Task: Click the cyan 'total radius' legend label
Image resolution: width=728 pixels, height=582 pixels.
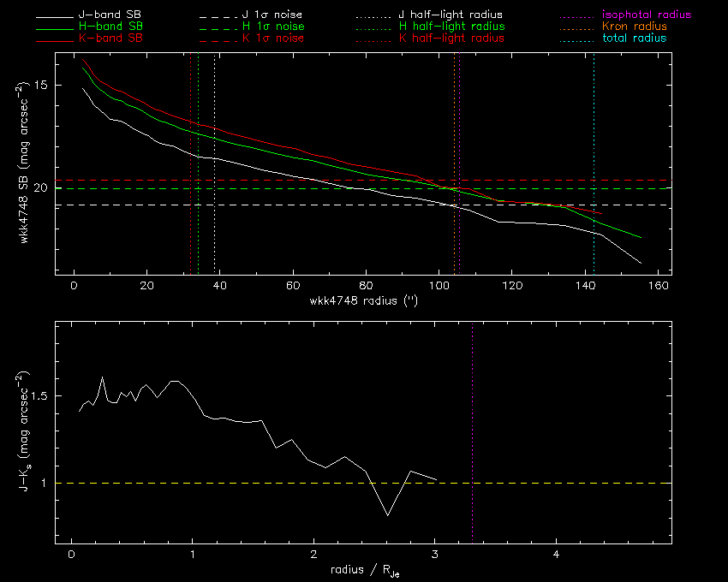Action: (x=634, y=39)
